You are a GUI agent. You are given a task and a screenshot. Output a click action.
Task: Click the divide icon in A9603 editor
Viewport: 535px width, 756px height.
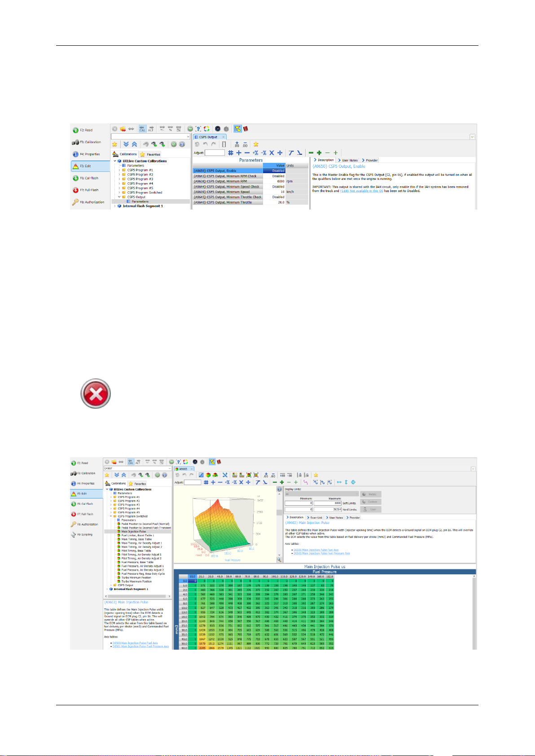[248, 482]
